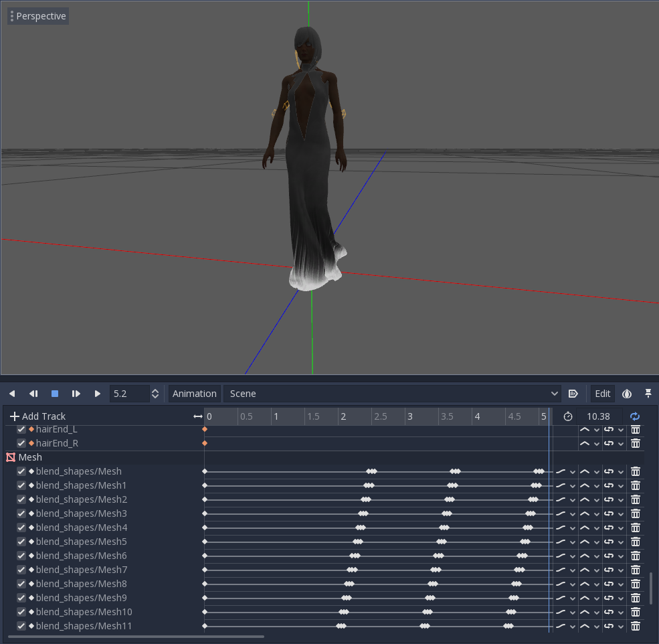Delete the blend_shapes/Mesh3 track

636,513
